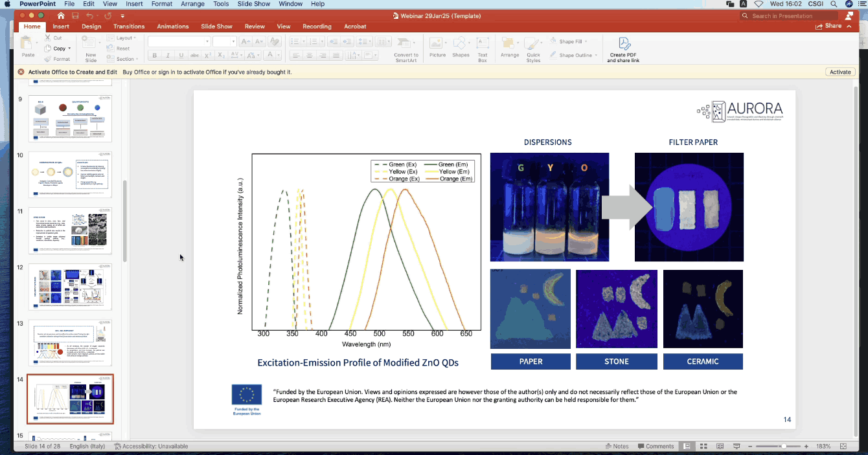This screenshot has height=455, width=868.
Task: Click the Home icon in the title bar
Action: [61, 16]
